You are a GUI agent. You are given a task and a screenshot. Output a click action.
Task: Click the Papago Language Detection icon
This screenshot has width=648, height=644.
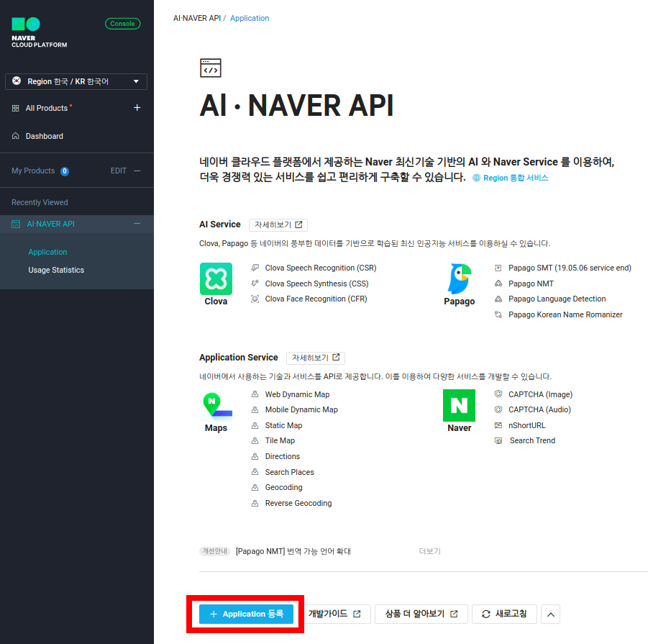(498, 299)
